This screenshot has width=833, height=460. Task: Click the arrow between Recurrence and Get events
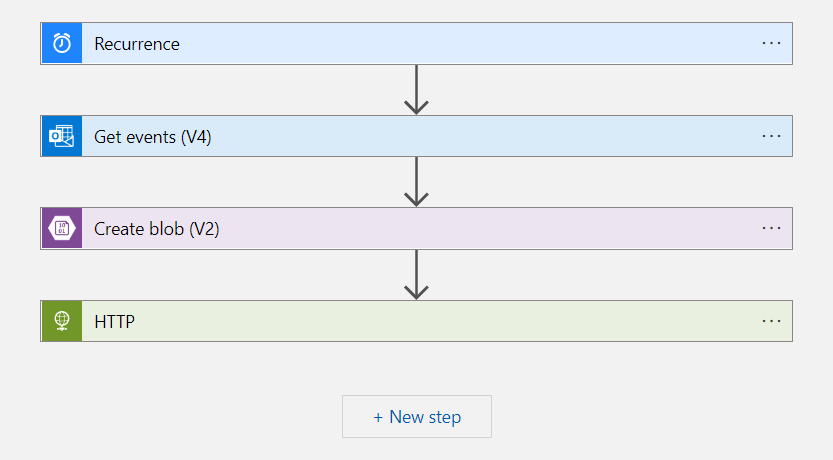point(416,90)
